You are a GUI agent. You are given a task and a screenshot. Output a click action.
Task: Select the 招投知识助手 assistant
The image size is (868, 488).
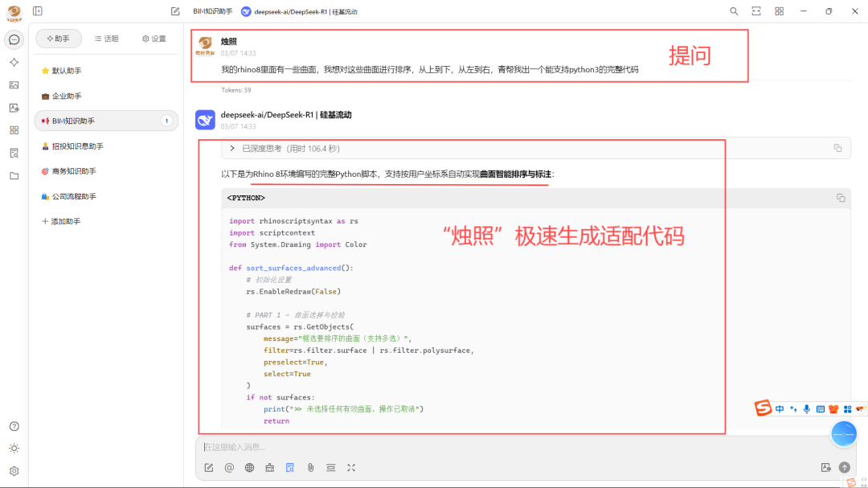coord(106,146)
